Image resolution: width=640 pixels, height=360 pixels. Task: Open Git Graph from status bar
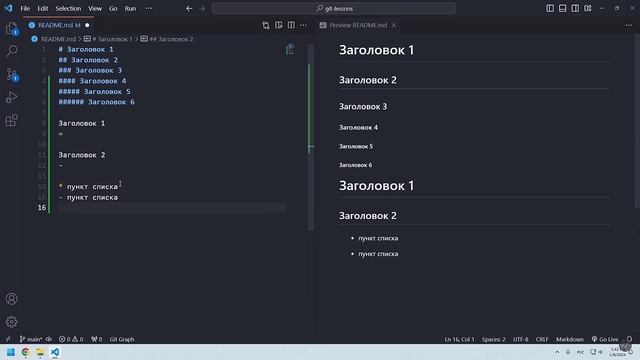coord(122,339)
